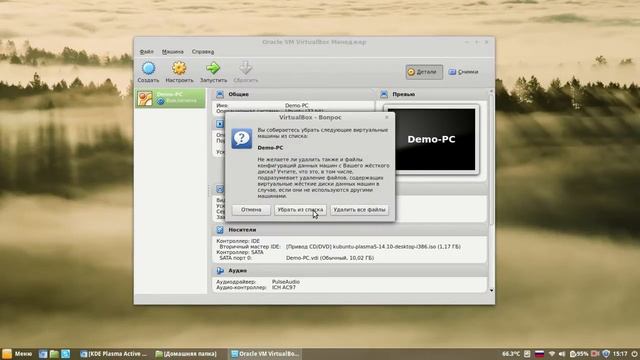
Task: Click the question mark dialog icon
Action: (x=242, y=138)
